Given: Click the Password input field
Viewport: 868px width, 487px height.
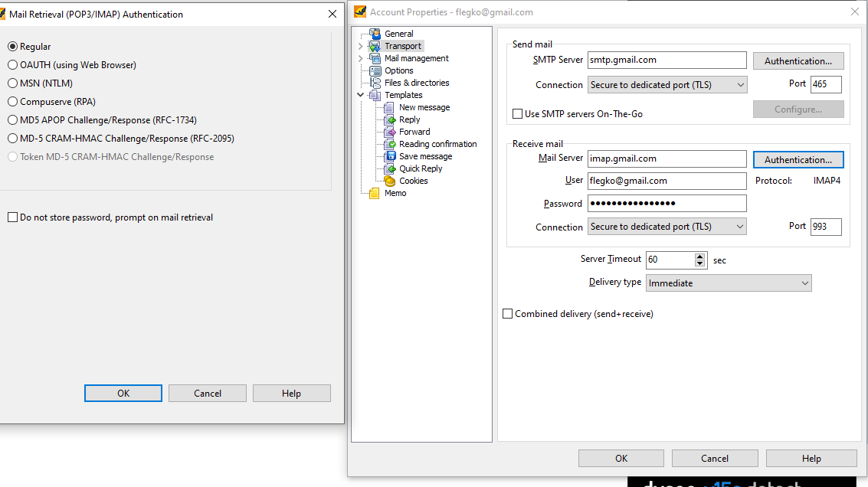Looking at the screenshot, I should 667,203.
